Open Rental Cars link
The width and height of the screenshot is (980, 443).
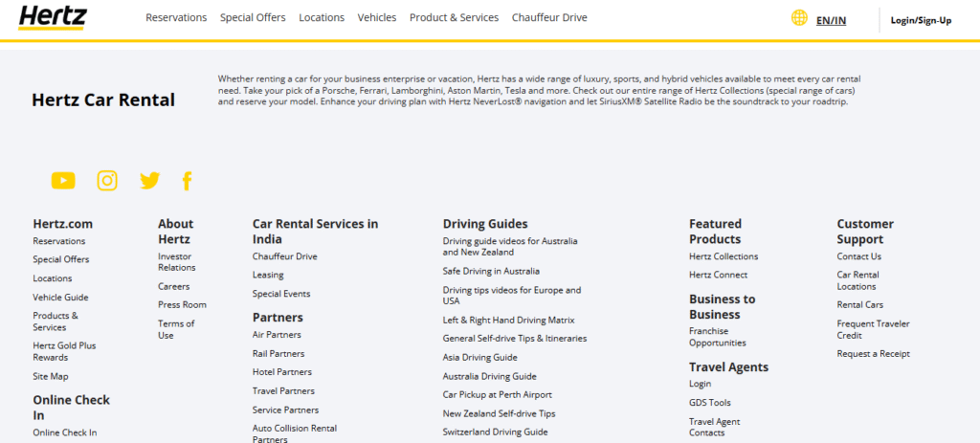[860, 305]
